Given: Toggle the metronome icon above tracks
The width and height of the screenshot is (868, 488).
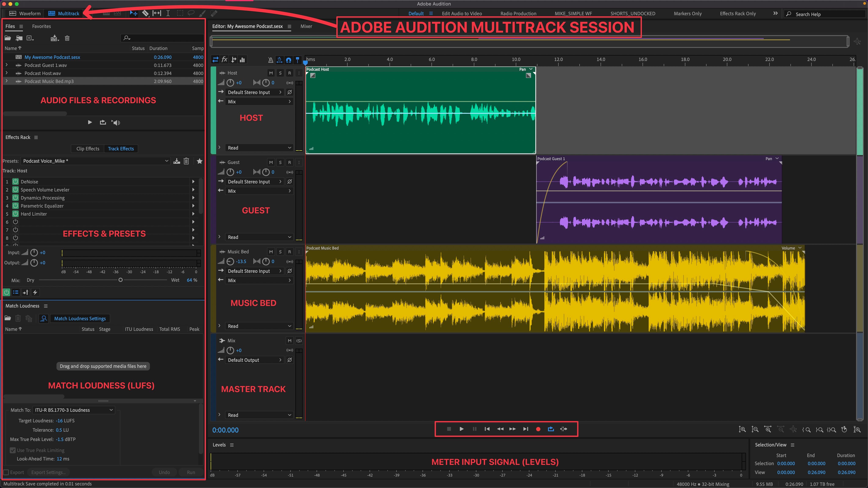Looking at the screenshot, I should click(270, 60).
